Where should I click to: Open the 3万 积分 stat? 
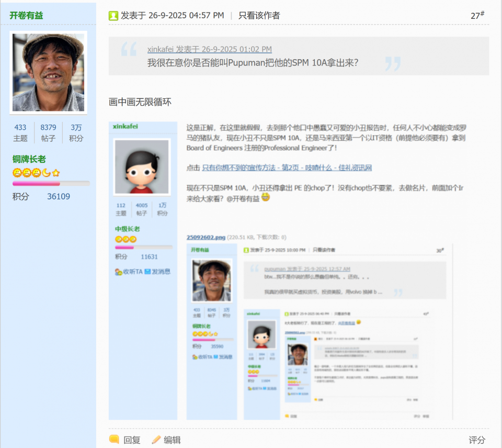click(76, 132)
